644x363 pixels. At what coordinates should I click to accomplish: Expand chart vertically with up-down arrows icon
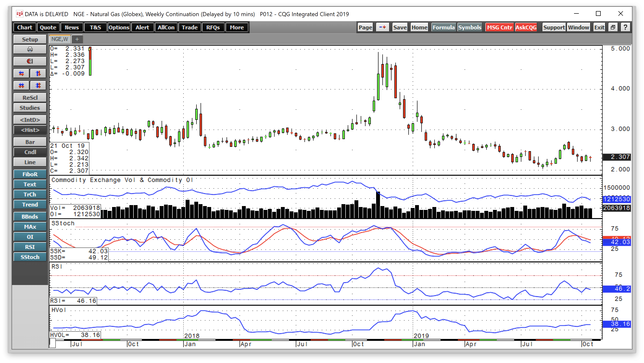[38, 74]
